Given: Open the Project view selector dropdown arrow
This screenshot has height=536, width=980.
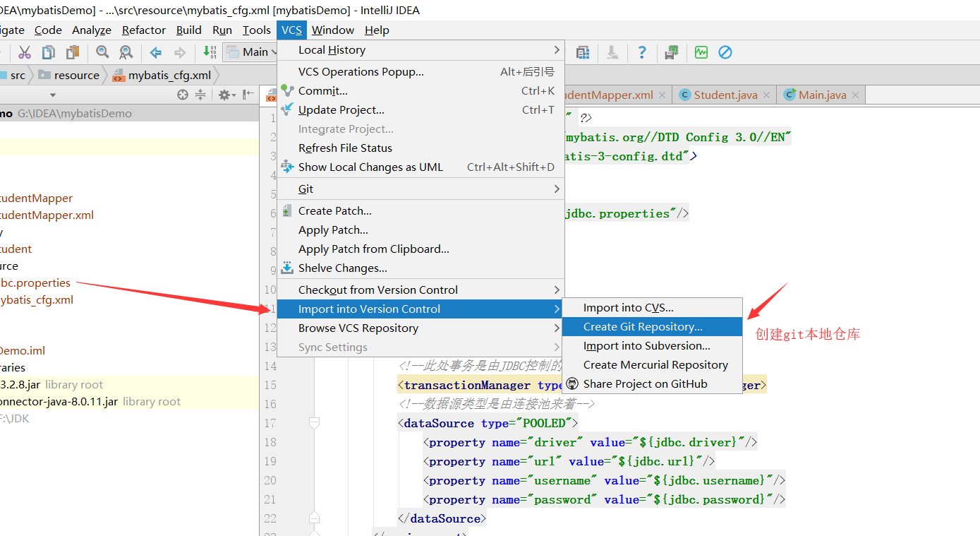Looking at the screenshot, I should pos(53,95).
